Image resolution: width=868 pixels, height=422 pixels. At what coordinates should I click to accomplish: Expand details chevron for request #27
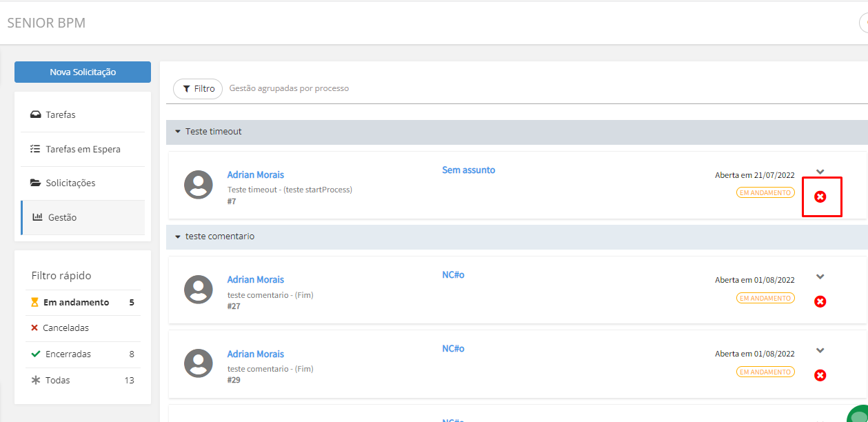[x=820, y=277]
